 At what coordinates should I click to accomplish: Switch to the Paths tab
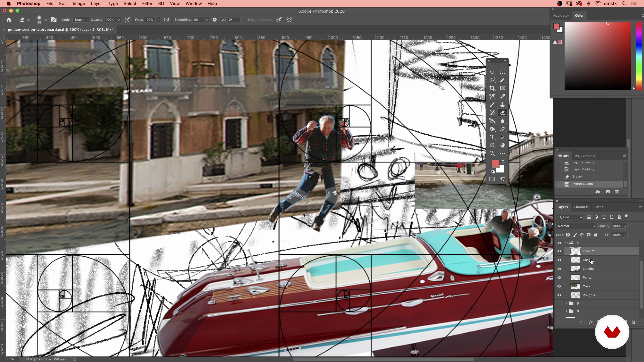coord(599,207)
